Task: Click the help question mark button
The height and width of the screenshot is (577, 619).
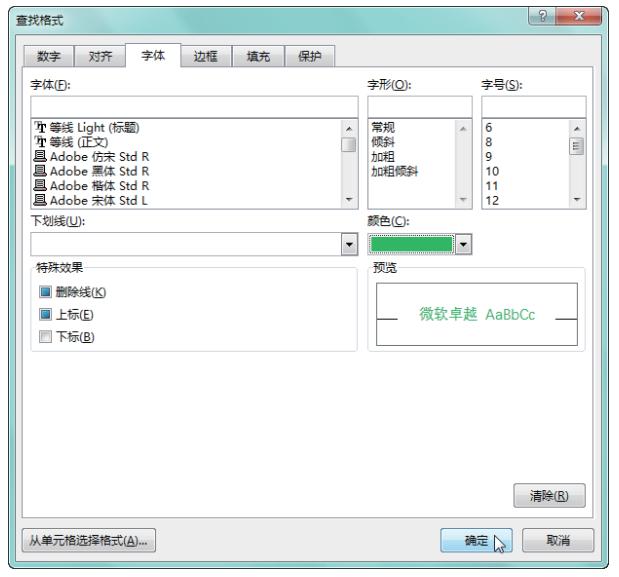Action: 542,16
